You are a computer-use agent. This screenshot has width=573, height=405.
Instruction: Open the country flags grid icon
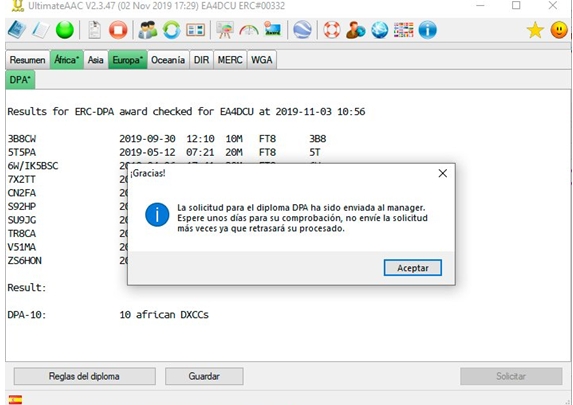[x=403, y=30]
